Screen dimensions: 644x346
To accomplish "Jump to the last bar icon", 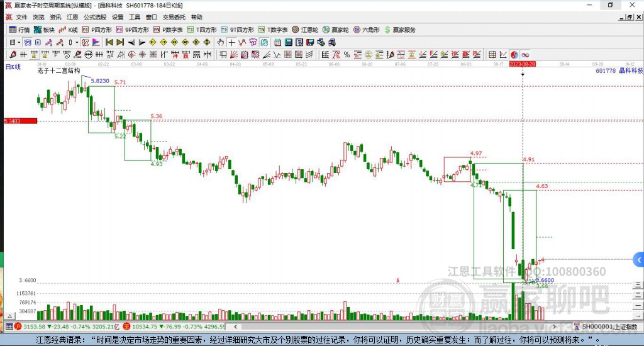I will pos(120,42).
